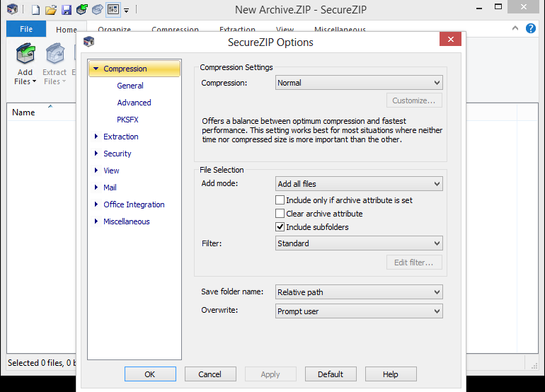Click the Mail label in options tree
The height and width of the screenshot is (392, 545).
point(110,188)
